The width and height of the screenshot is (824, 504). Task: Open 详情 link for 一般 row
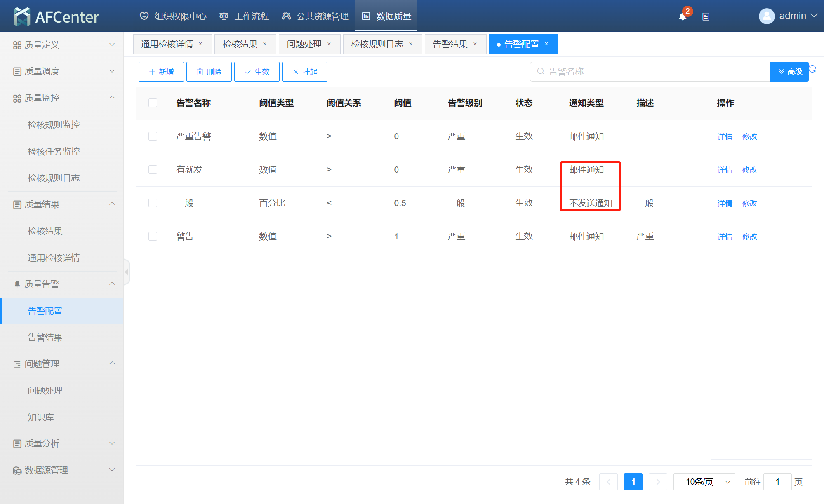(x=725, y=203)
